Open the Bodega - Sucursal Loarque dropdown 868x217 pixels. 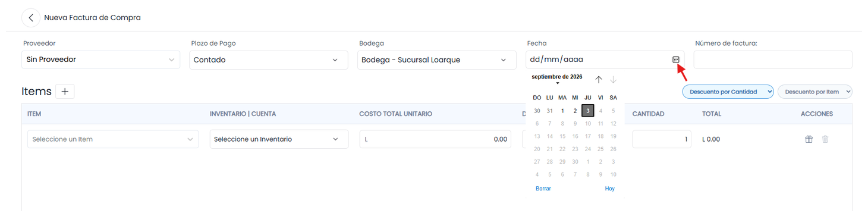[x=437, y=60]
